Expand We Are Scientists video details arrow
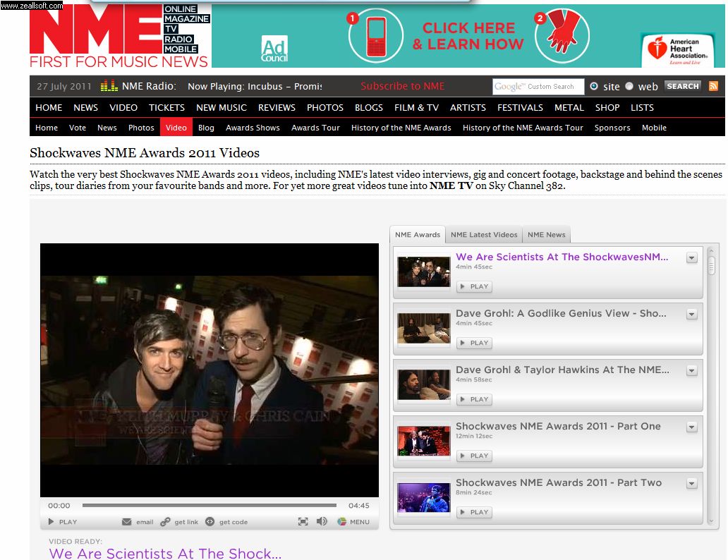Viewport: 728px width, 560px height. [692, 258]
